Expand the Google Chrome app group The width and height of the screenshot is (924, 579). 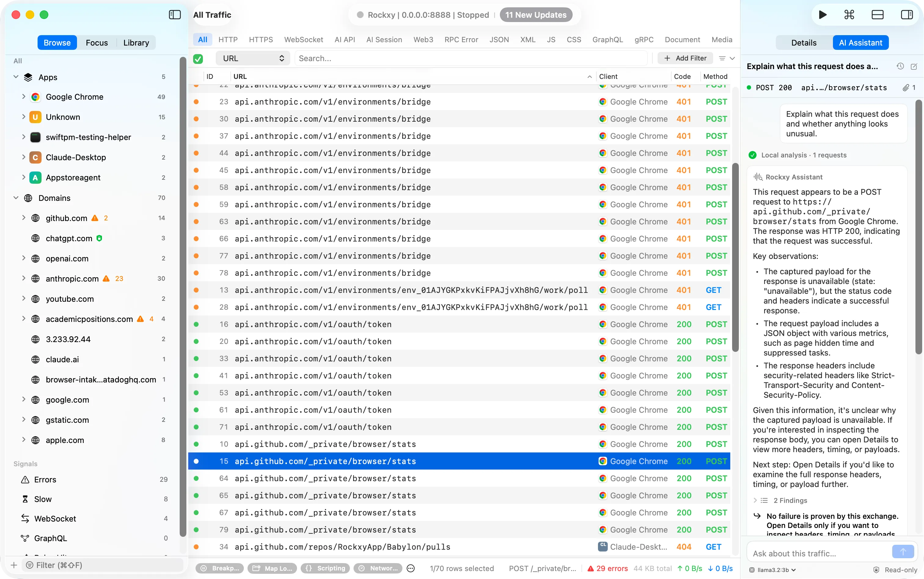pyautogui.click(x=24, y=97)
